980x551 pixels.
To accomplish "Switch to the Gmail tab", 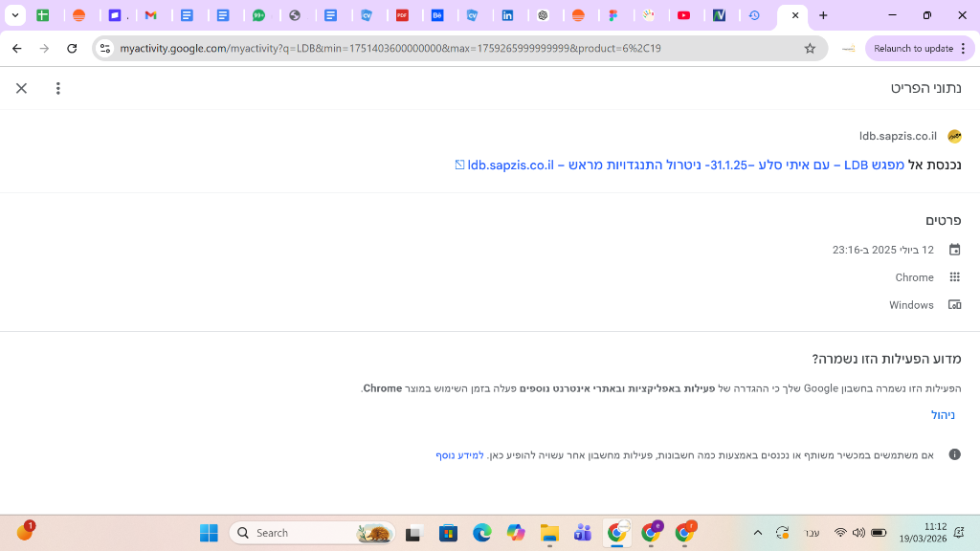I will click(x=150, y=15).
